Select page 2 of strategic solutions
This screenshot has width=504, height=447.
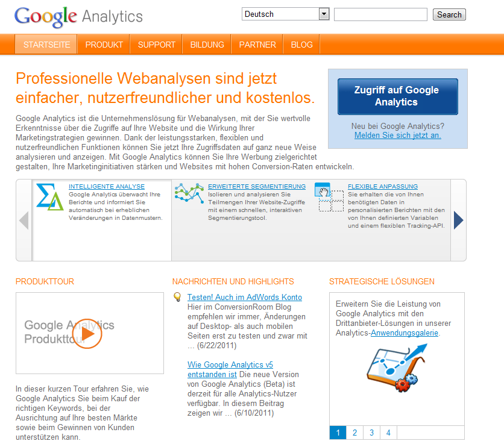click(355, 433)
